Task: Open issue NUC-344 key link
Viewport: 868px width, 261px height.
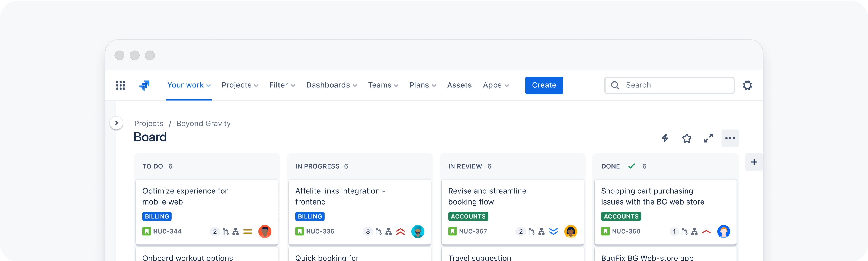Action: pos(168,231)
